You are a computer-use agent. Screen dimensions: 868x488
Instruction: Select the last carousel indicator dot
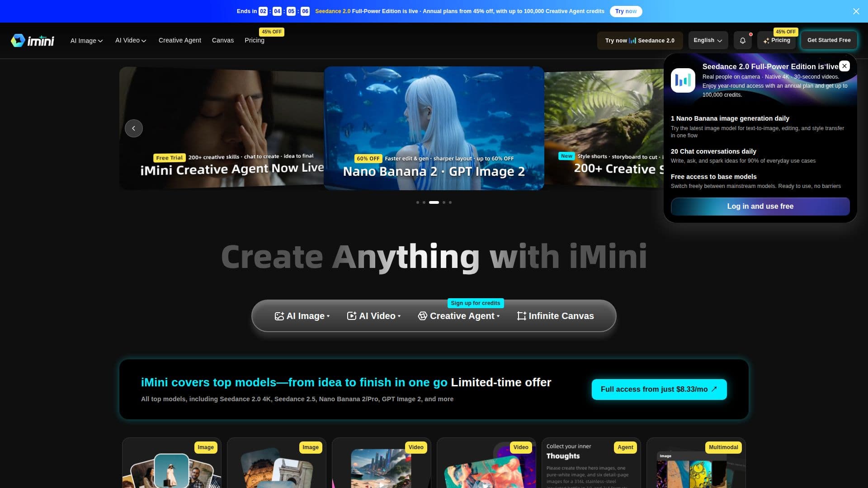pos(450,202)
